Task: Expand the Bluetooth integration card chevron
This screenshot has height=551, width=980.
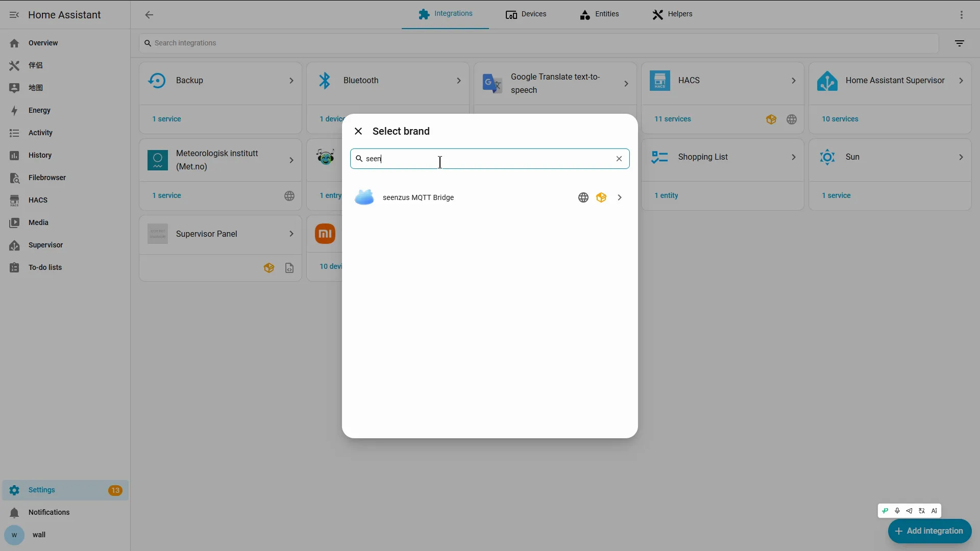Action: coord(459,81)
